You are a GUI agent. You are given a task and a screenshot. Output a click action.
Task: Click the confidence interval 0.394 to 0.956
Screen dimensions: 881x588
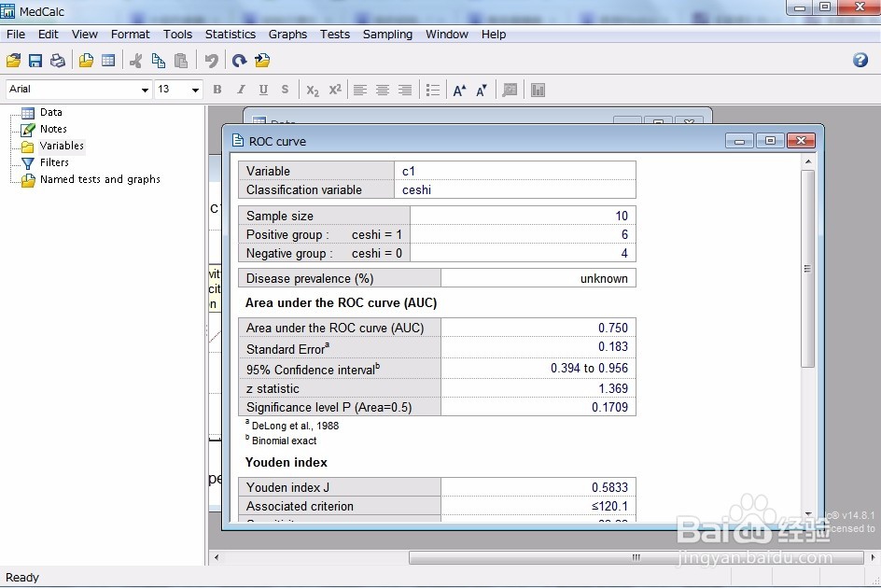click(x=590, y=369)
